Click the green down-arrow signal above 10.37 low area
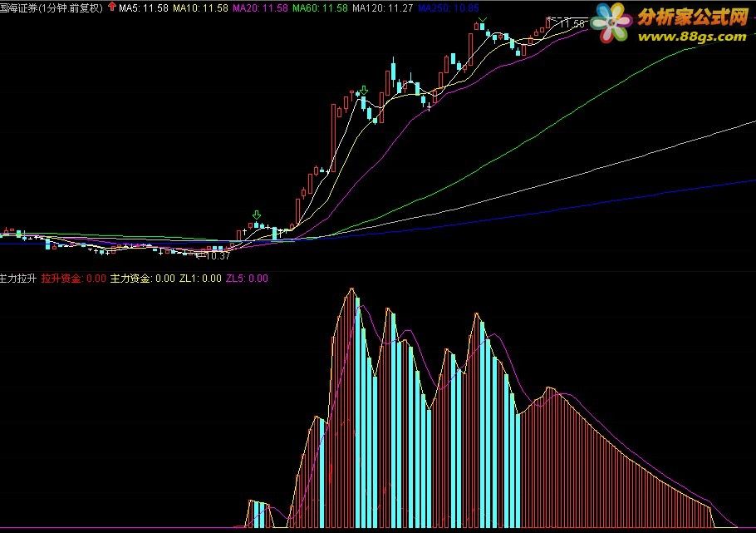This screenshot has height=533, width=756. 257,215
